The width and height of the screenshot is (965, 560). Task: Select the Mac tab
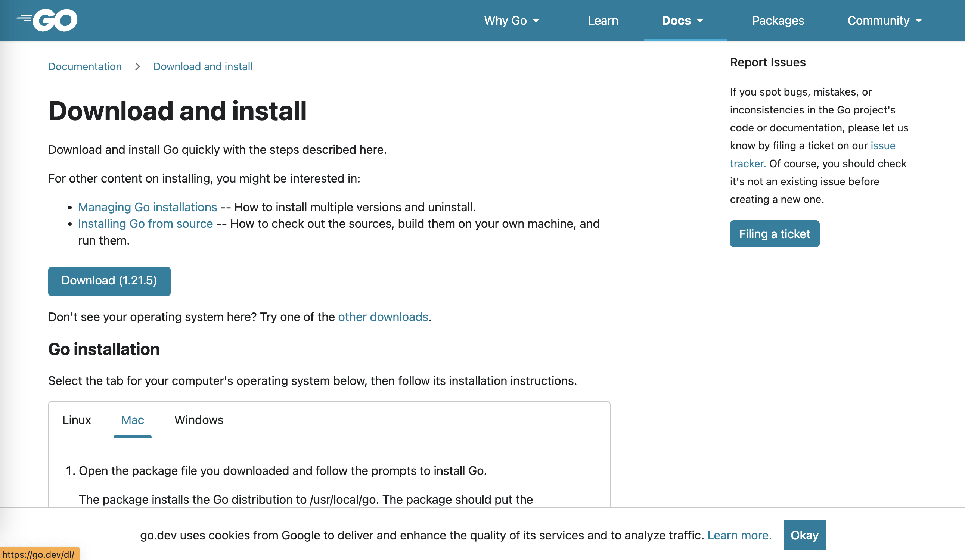[133, 420]
